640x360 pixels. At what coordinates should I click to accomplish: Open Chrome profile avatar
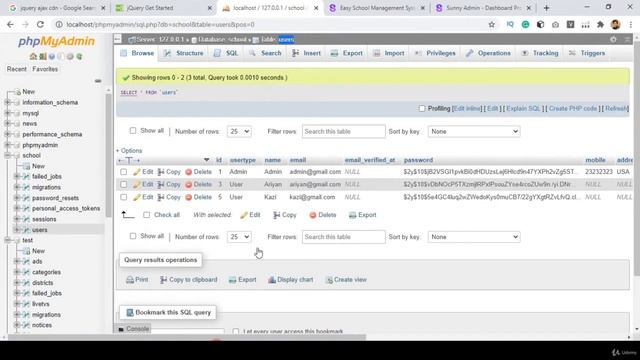(x=616, y=24)
